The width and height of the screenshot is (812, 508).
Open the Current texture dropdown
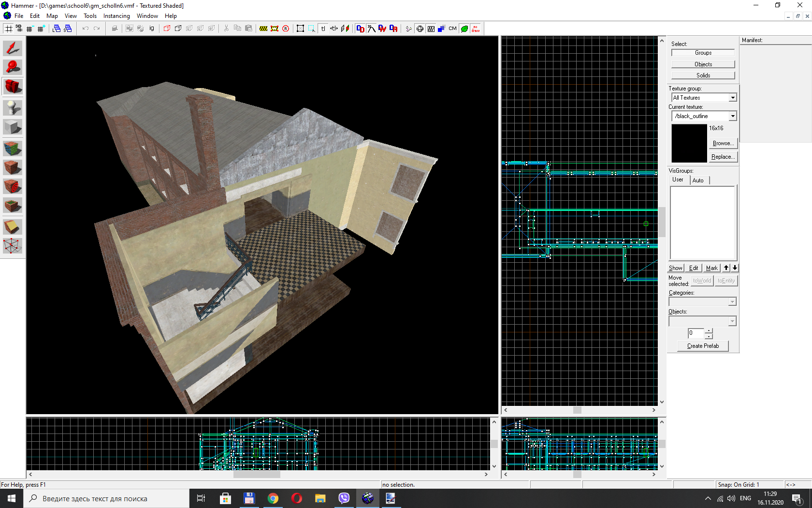[x=733, y=116]
